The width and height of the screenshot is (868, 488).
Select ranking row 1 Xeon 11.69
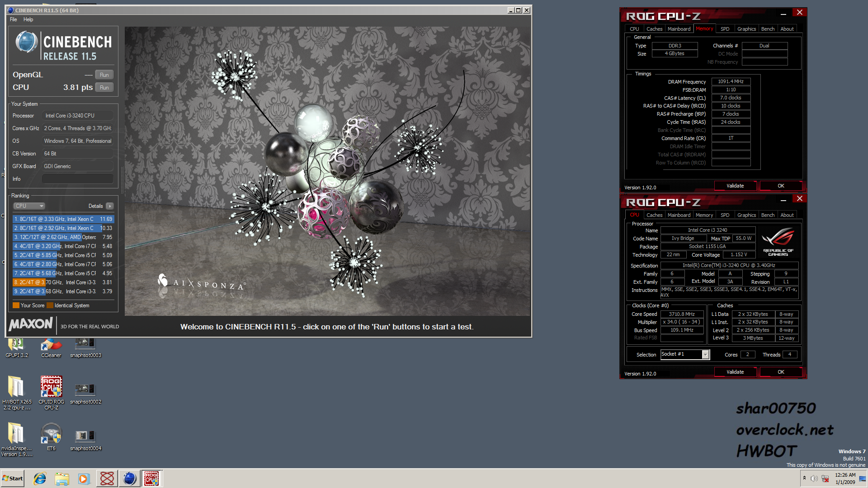[x=63, y=219]
